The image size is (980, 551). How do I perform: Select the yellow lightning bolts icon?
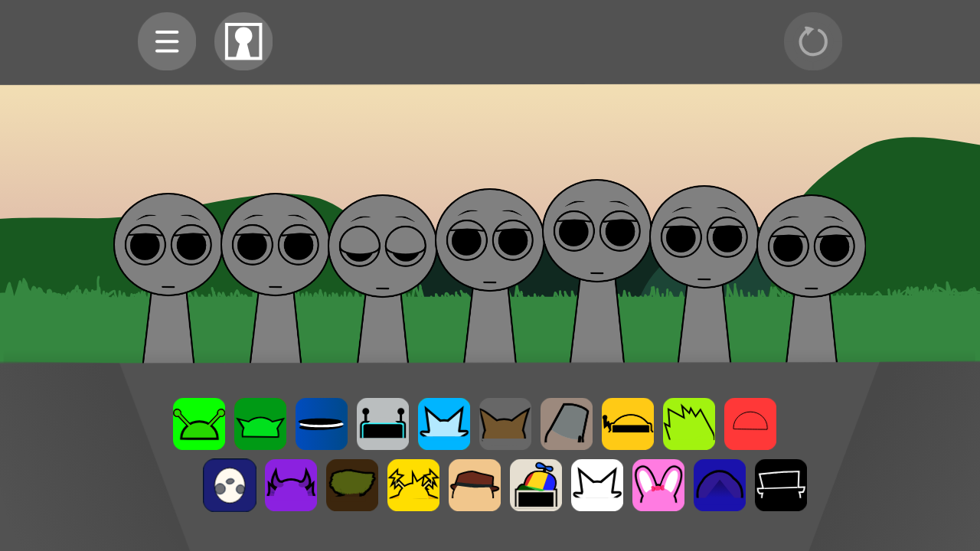pyautogui.click(x=413, y=485)
